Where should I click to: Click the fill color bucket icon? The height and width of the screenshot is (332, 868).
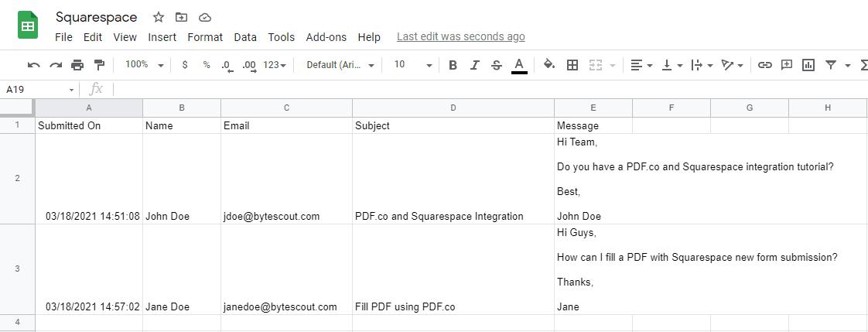pos(549,65)
